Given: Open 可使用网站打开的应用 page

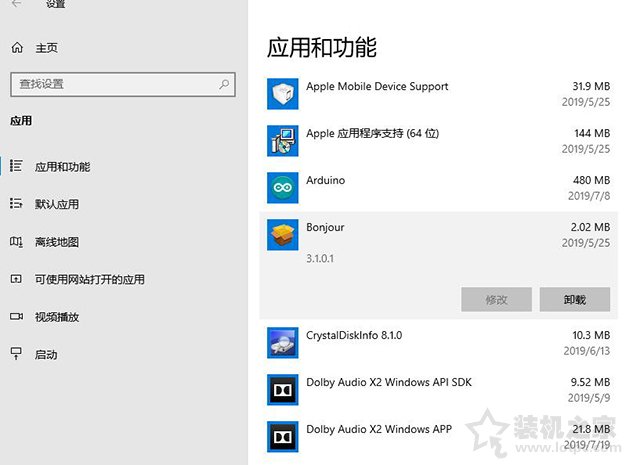Looking at the screenshot, I should [x=90, y=280].
